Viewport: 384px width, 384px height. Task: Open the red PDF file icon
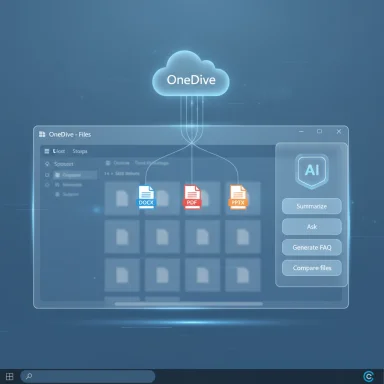pos(192,197)
